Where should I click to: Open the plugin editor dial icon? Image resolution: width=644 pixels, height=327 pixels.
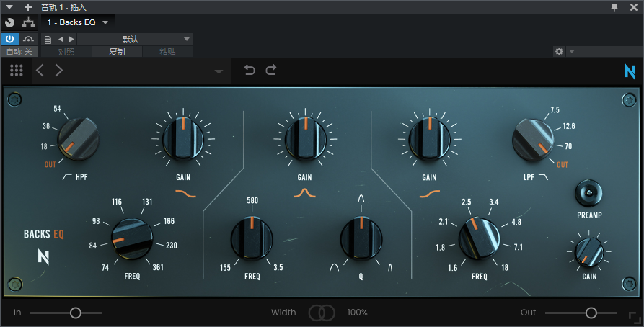click(x=9, y=22)
